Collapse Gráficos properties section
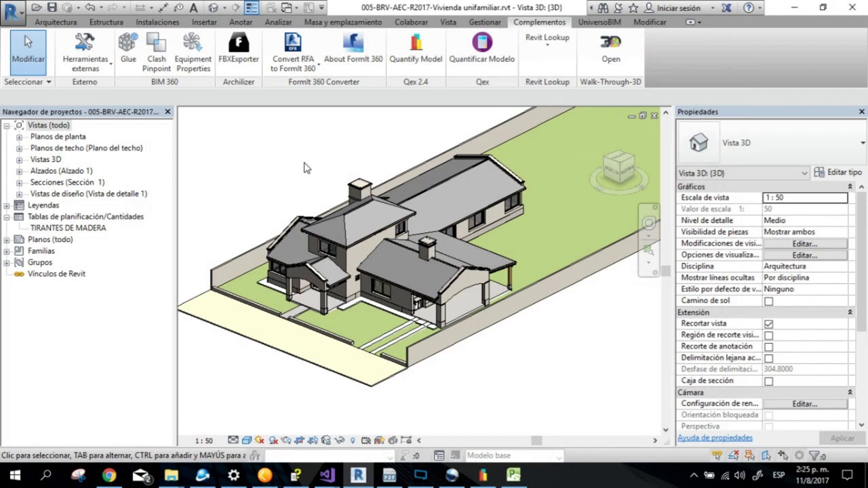The width and height of the screenshot is (868, 488). point(850,186)
